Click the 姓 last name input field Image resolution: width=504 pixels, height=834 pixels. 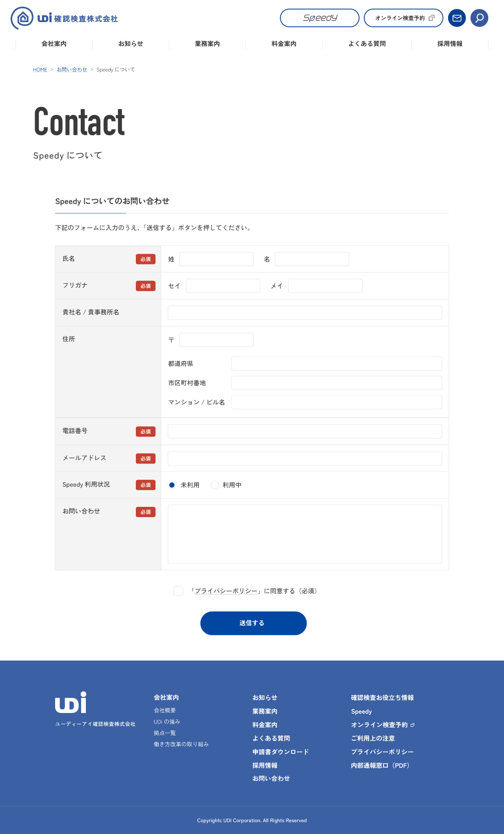click(216, 259)
